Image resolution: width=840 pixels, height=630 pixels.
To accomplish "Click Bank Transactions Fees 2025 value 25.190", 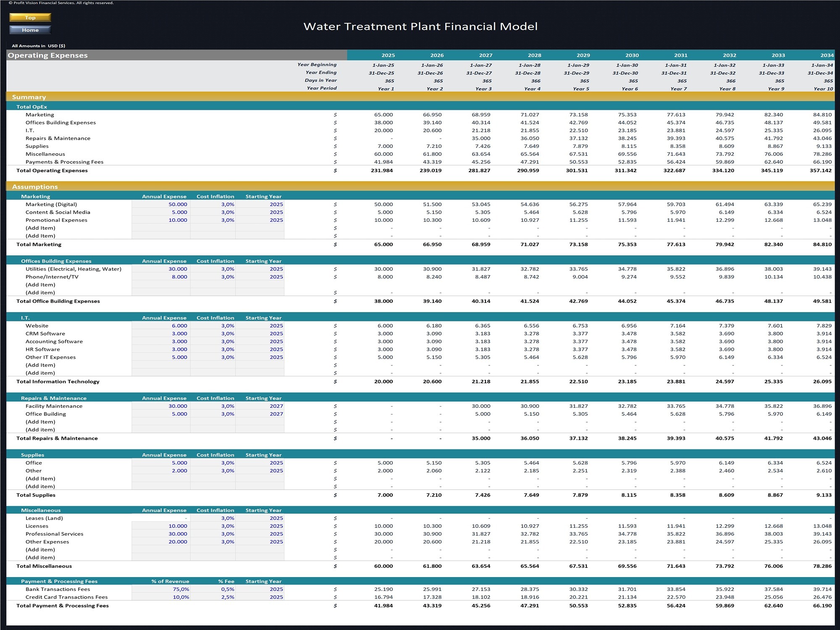I will 383,589.
